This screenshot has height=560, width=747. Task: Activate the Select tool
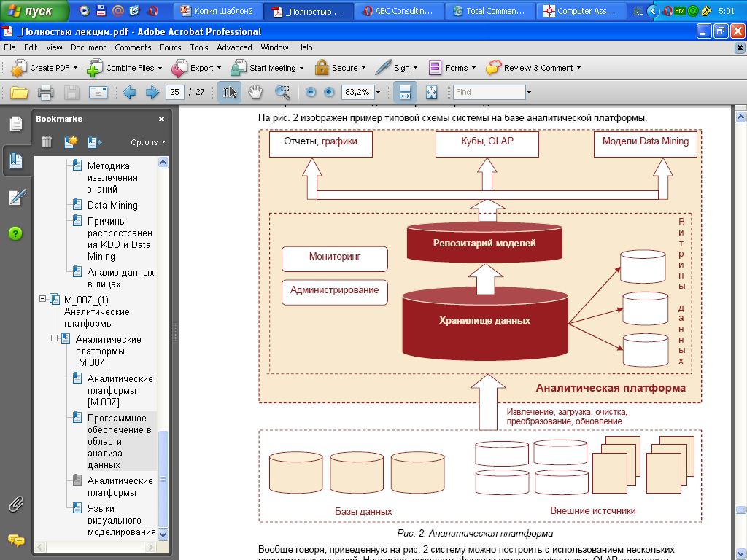pos(230,92)
